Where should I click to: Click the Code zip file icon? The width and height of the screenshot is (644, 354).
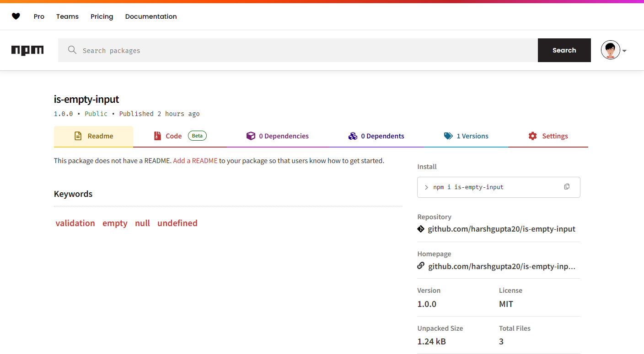157,136
